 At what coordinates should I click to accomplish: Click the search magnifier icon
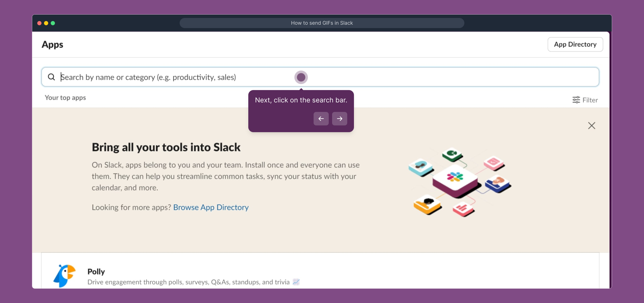coord(51,77)
